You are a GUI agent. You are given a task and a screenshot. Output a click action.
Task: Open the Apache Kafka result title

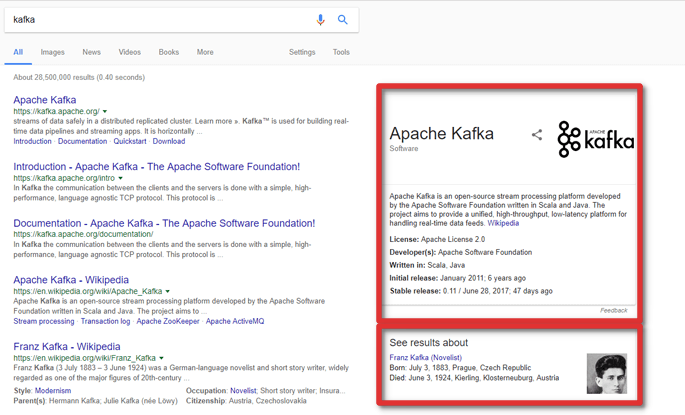[45, 100]
